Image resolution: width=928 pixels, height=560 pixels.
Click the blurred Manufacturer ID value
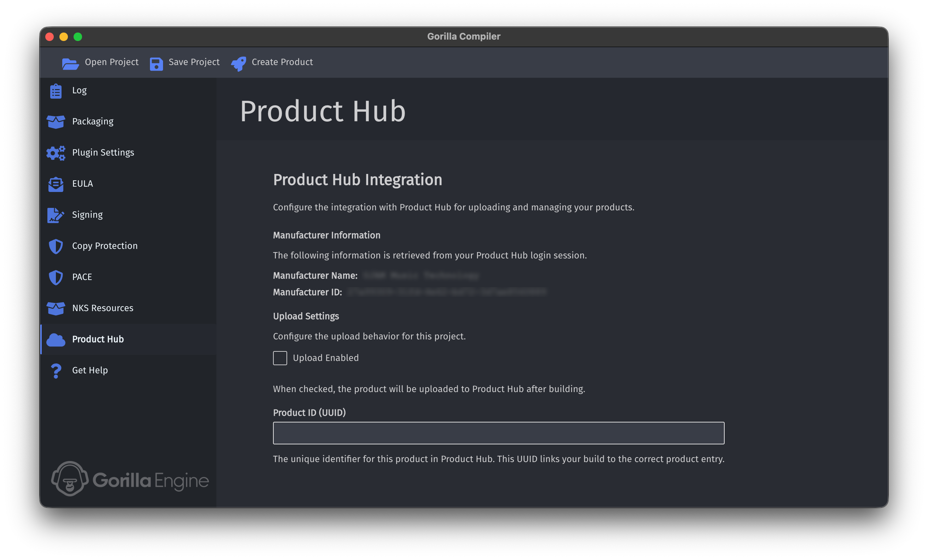click(447, 292)
